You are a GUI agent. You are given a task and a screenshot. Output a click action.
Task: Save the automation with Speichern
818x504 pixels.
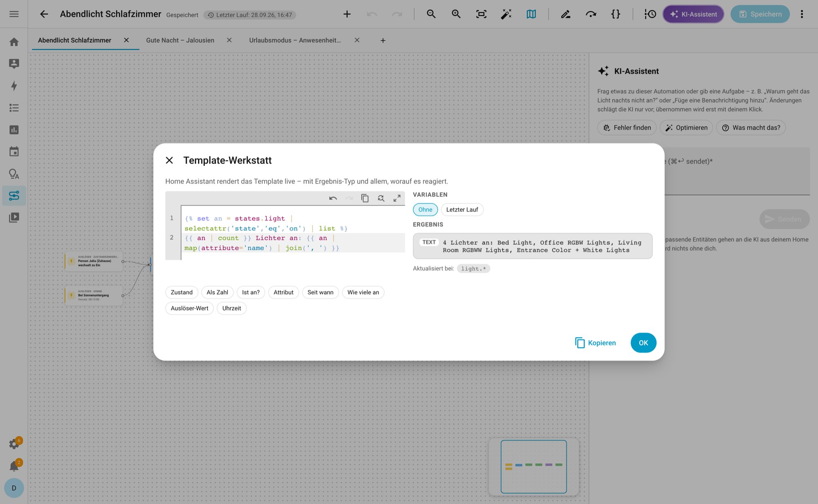[x=760, y=14]
